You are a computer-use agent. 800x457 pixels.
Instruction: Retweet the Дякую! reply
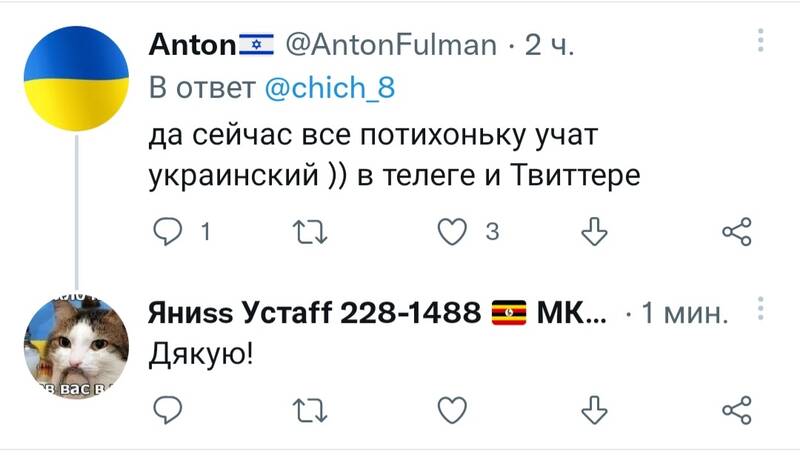[x=310, y=411]
